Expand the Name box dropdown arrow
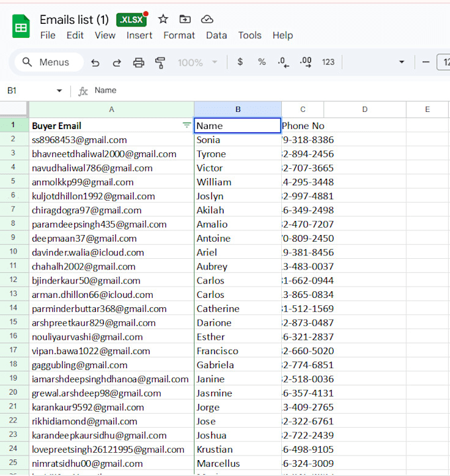This screenshot has width=450, height=476. pyautogui.click(x=59, y=91)
